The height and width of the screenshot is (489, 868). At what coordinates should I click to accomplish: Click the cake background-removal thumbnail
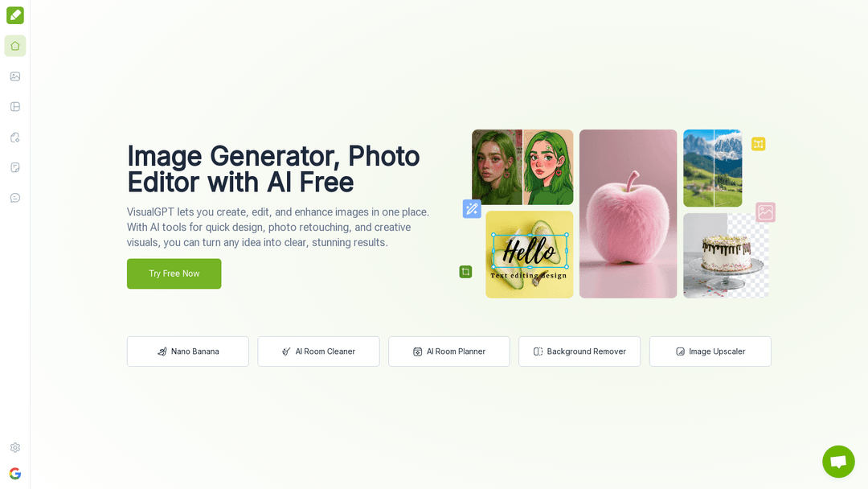[726, 256]
